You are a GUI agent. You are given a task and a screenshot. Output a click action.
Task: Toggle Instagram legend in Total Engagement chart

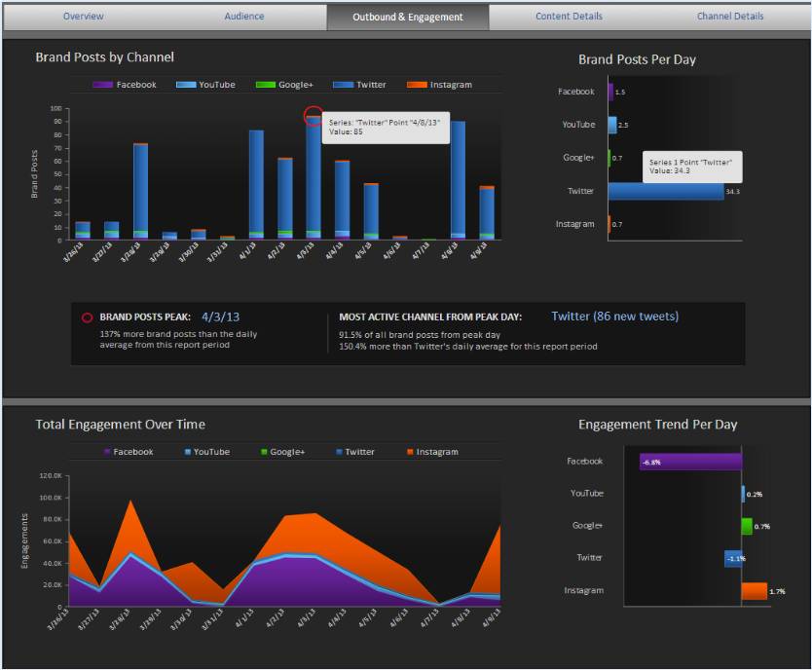(x=432, y=452)
